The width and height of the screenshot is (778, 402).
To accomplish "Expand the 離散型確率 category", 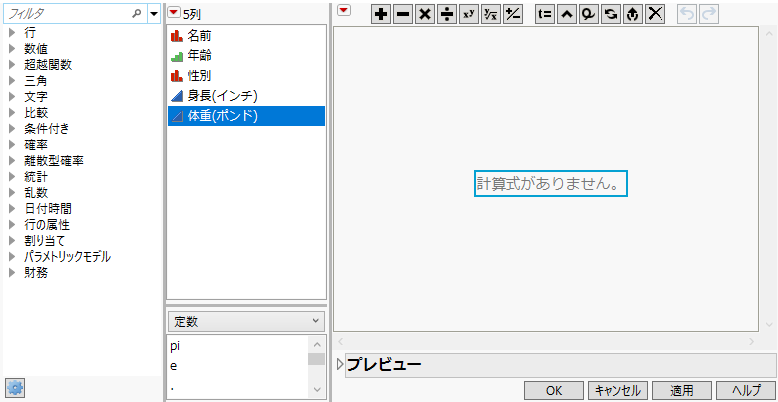I will 12,161.
